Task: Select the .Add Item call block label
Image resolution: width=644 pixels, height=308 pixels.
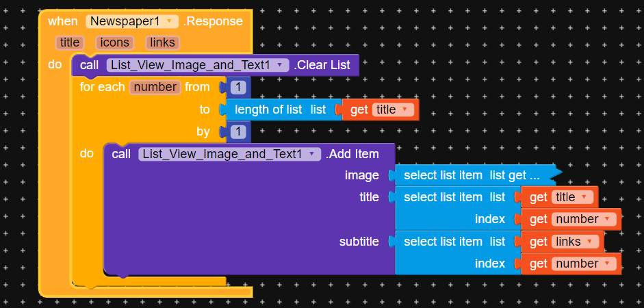Action: click(x=353, y=154)
